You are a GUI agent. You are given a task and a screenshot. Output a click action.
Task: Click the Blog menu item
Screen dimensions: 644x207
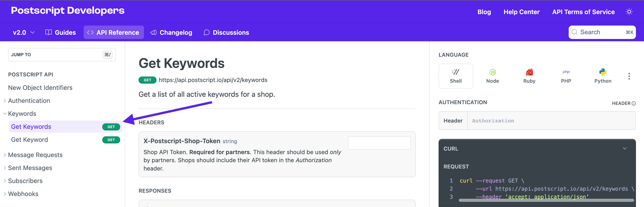(x=484, y=11)
